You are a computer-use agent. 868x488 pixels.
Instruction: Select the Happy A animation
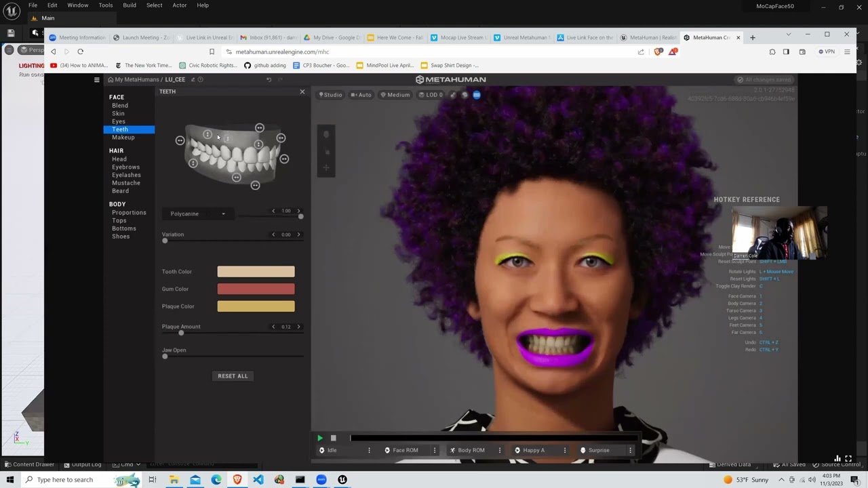click(x=534, y=450)
